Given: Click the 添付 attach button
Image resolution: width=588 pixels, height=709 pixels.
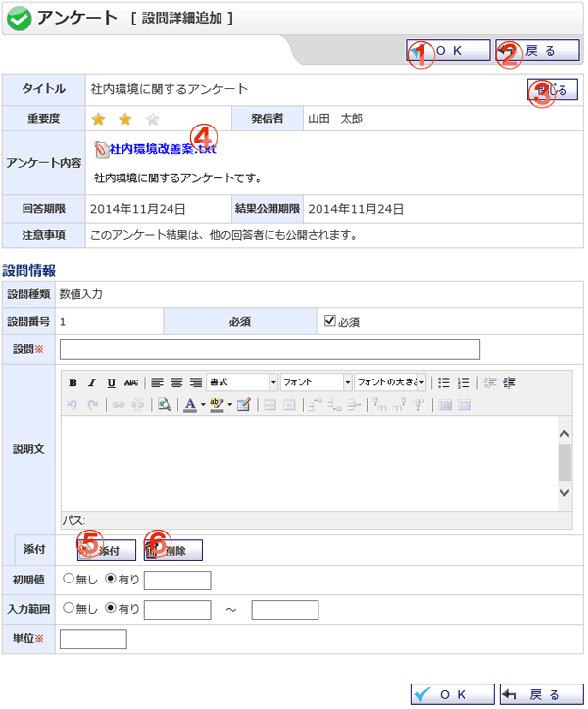Looking at the screenshot, I should [x=107, y=550].
